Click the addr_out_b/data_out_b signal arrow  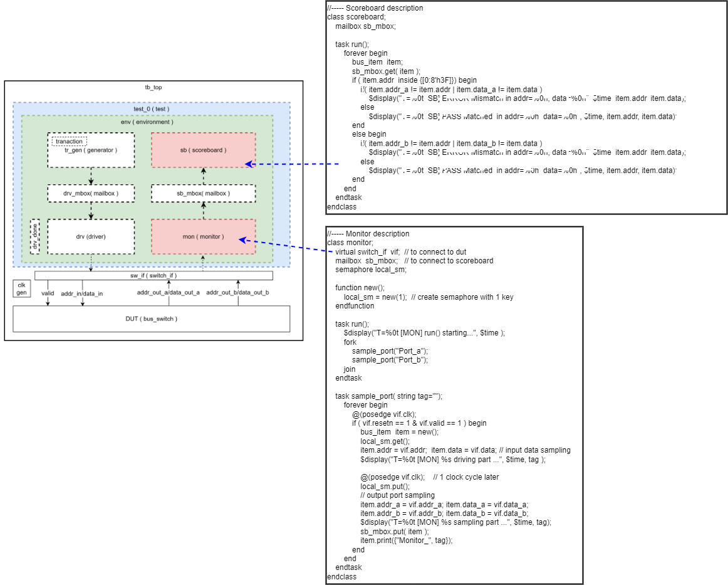pos(239,292)
